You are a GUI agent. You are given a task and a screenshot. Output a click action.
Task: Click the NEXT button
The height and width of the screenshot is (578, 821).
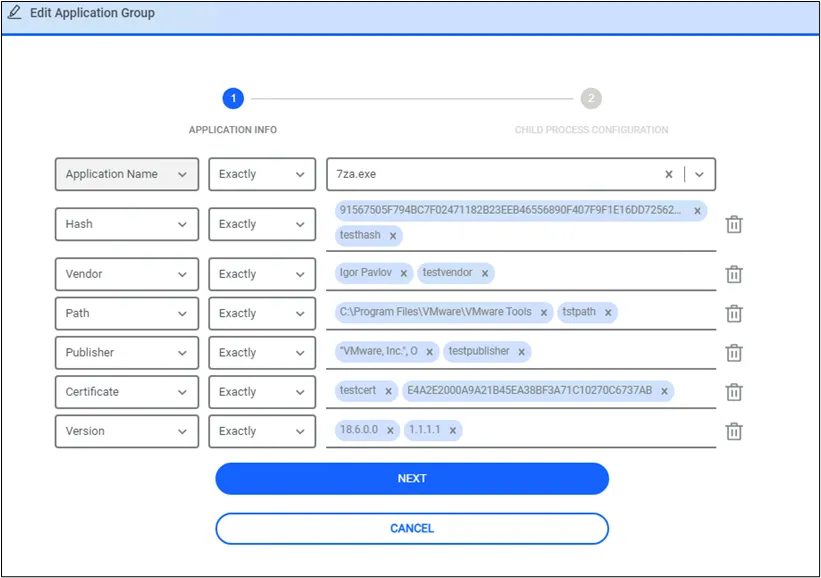coord(412,479)
